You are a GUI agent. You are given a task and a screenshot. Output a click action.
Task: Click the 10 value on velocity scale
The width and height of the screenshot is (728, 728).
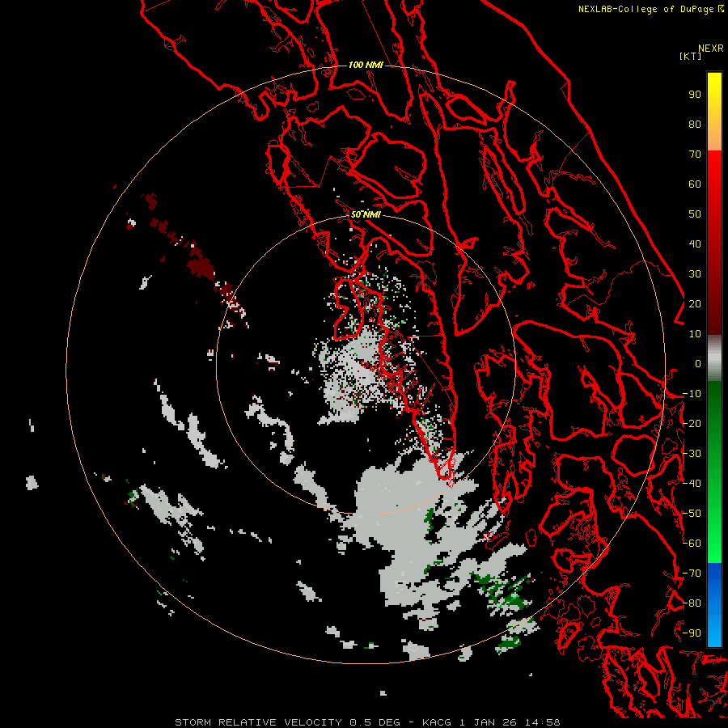[695, 334]
